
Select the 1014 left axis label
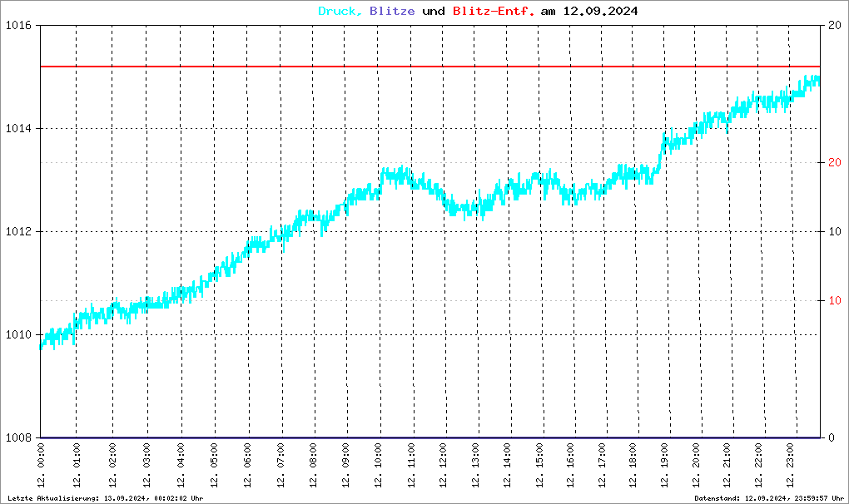[x=18, y=129]
